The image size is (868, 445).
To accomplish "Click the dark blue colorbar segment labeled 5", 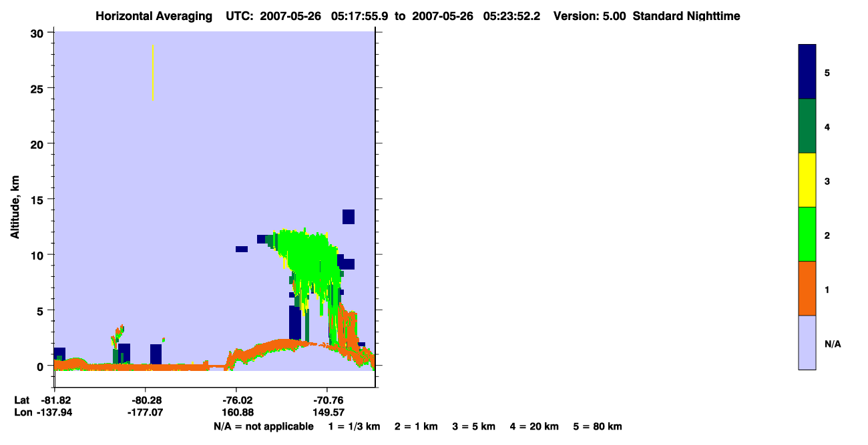I will 807,72.
